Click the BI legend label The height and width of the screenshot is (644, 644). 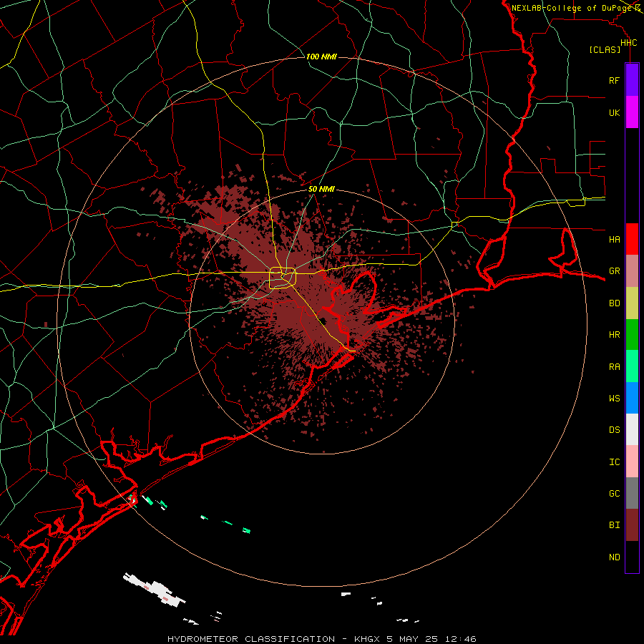click(614, 525)
